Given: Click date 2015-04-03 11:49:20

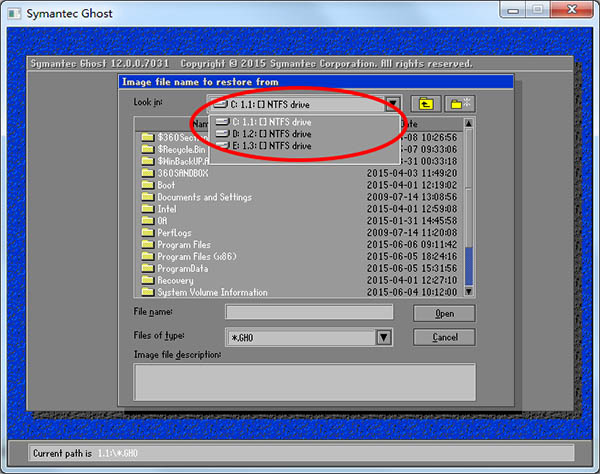Looking at the screenshot, I should pyautogui.click(x=412, y=173).
